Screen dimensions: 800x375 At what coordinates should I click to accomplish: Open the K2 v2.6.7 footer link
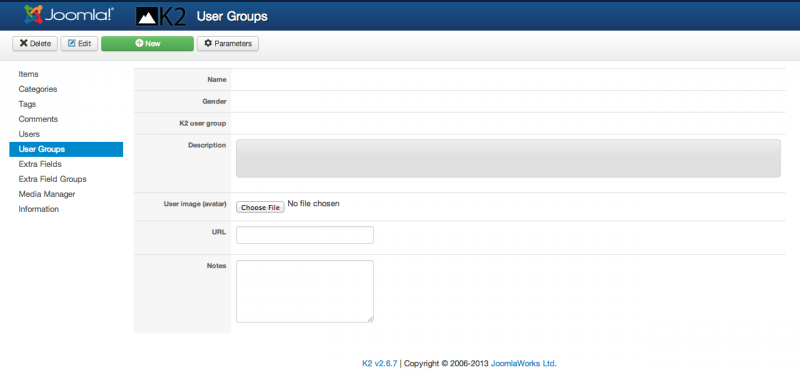click(x=380, y=364)
